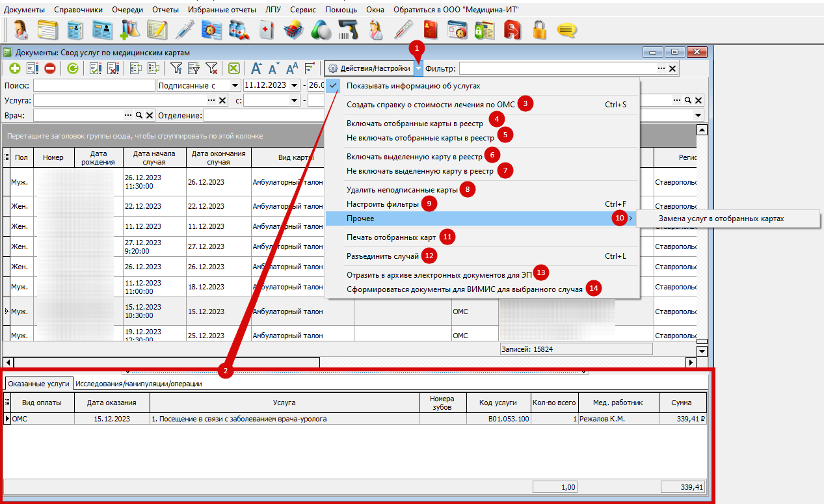The width and height of the screenshot is (824, 504).
Task: Open the patient registry (doctor icon)
Action: [x=21, y=31]
